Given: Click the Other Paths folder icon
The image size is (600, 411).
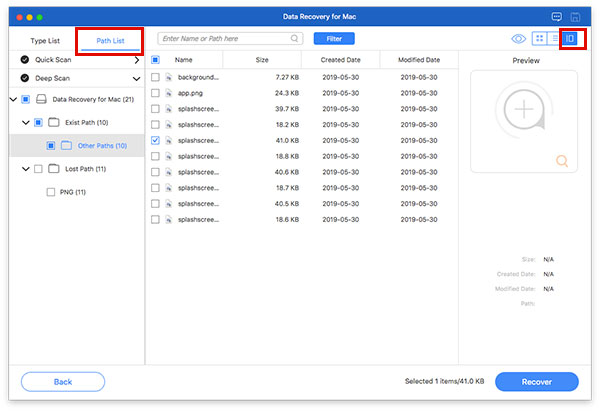Looking at the screenshot, I should [66, 145].
